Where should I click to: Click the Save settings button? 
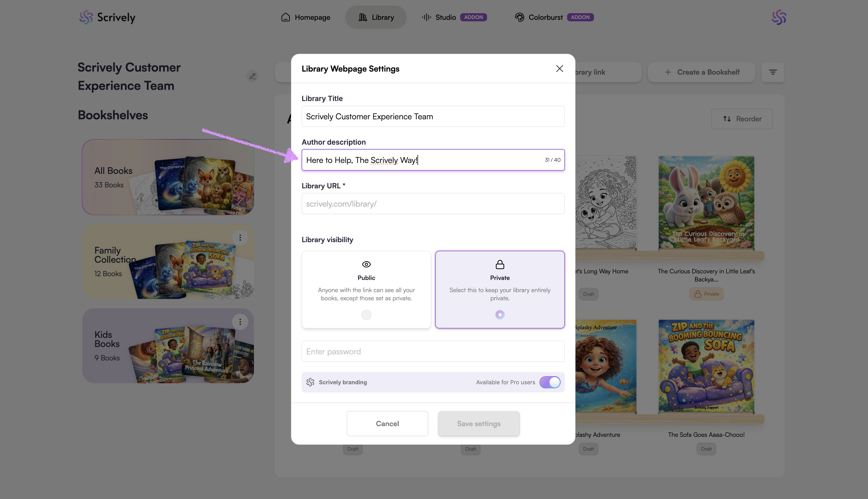click(x=478, y=424)
